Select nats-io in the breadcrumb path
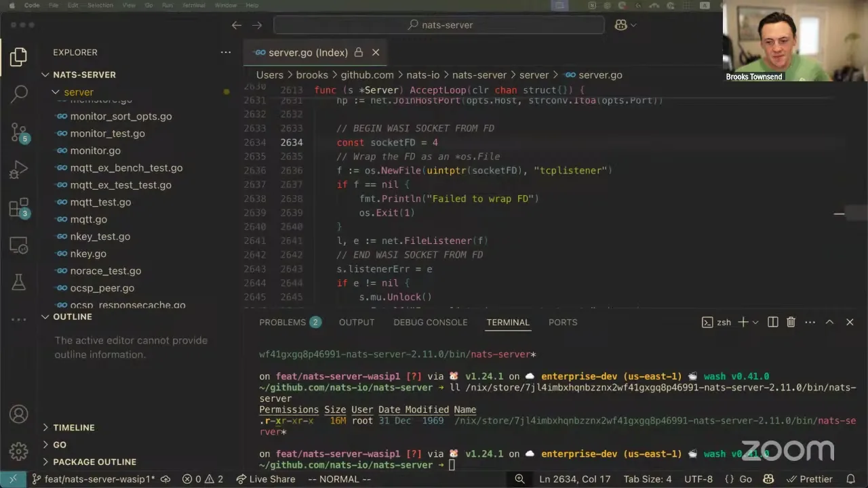868x488 pixels. pos(423,75)
